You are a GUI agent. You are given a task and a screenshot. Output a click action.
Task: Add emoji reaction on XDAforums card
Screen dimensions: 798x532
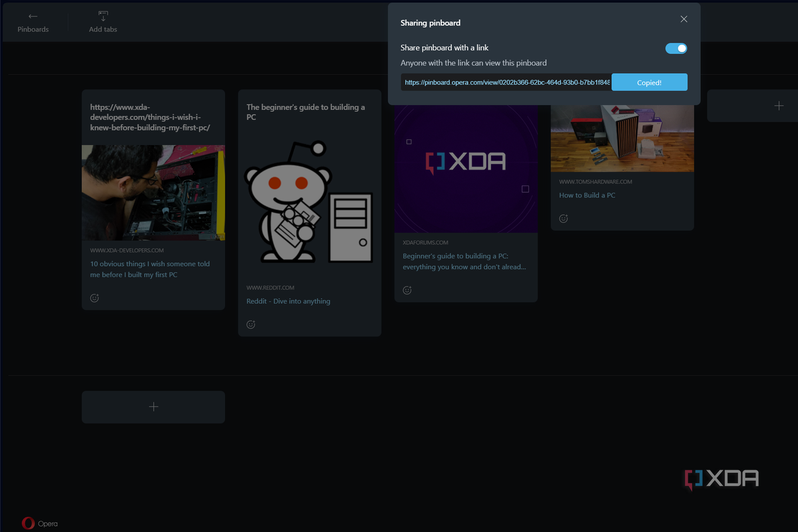click(x=407, y=291)
